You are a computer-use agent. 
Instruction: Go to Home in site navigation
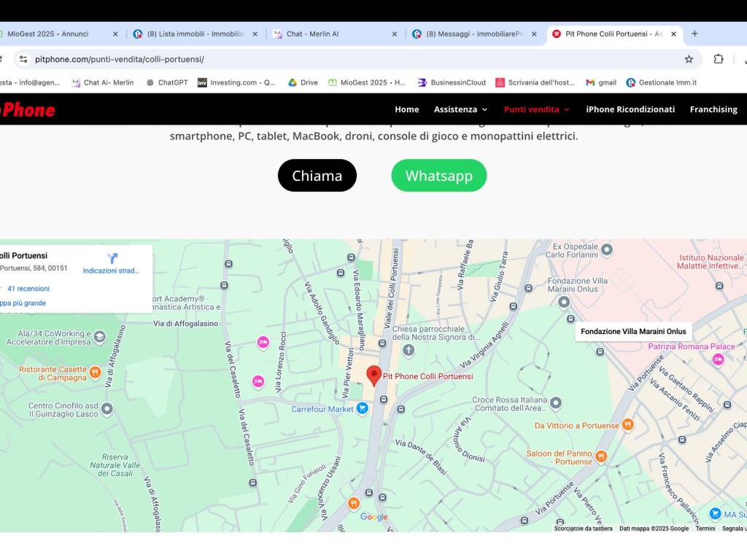tap(407, 109)
